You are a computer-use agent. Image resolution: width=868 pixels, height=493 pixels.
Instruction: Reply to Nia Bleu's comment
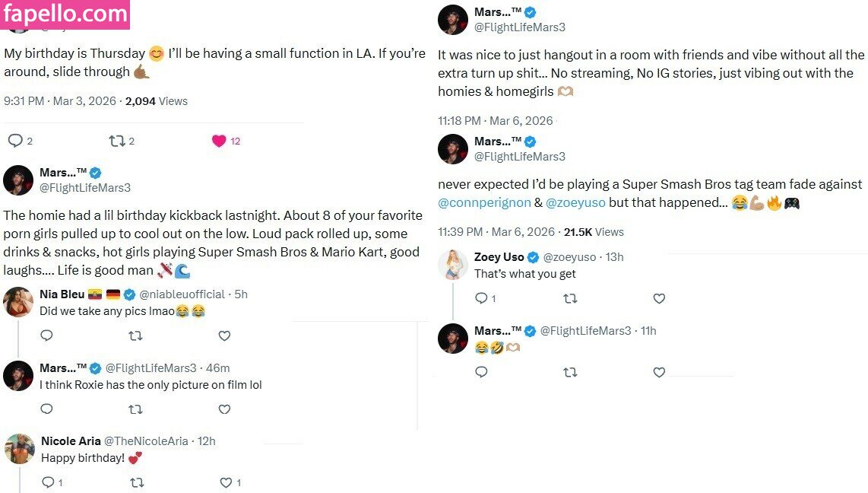pos(46,336)
